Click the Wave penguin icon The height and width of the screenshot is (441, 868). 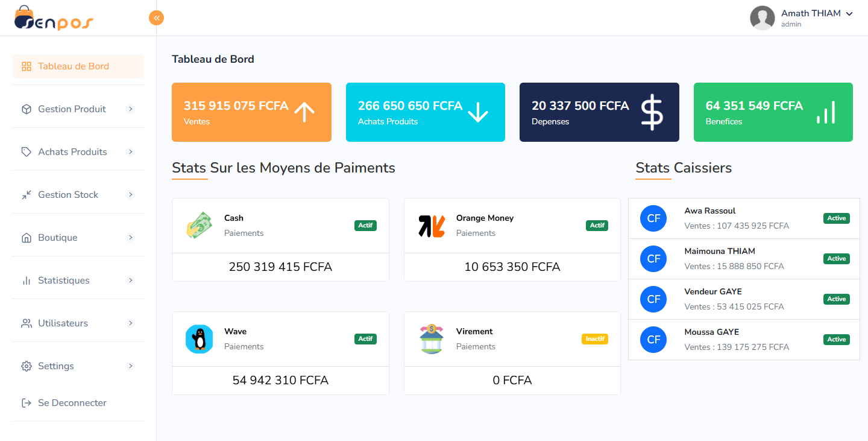199,339
